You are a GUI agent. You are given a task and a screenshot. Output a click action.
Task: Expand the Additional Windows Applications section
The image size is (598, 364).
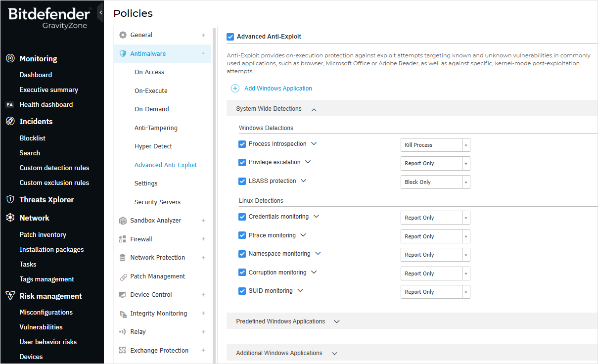[334, 353]
